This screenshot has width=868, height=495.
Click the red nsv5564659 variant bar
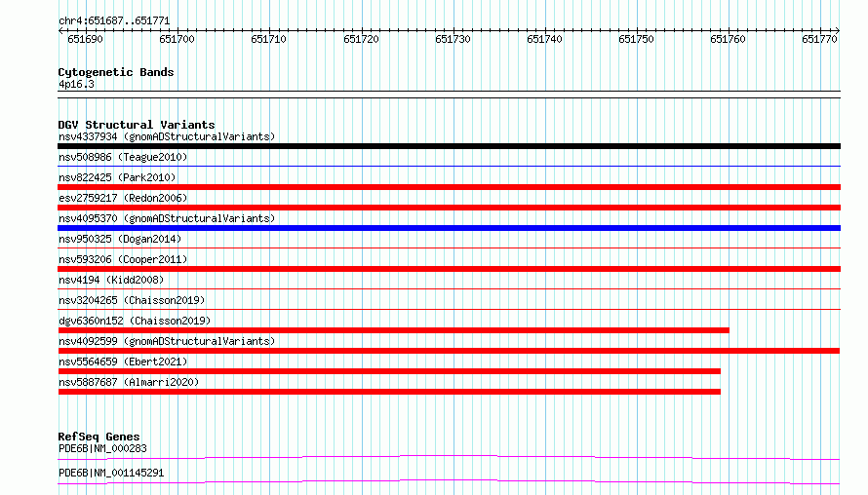pyautogui.click(x=389, y=371)
